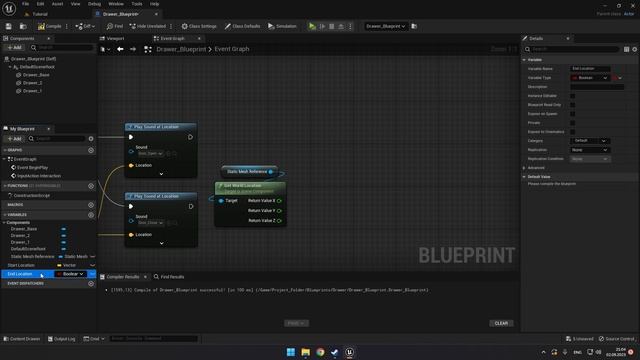Save the blueprint with the floppy icon
This screenshot has height=360, width=640.
9,26
